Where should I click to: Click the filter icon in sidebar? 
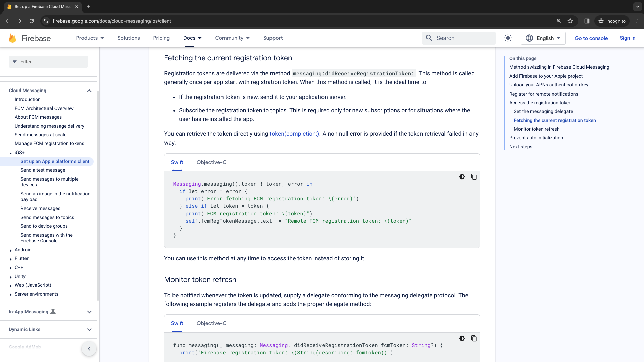pos(14,62)
